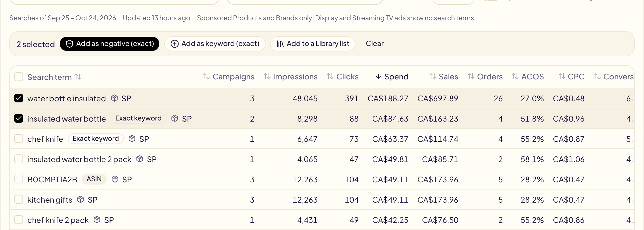644x230 pixels.
Task: Click the CA$1.06 CPC value
Action: pos(569,159)
